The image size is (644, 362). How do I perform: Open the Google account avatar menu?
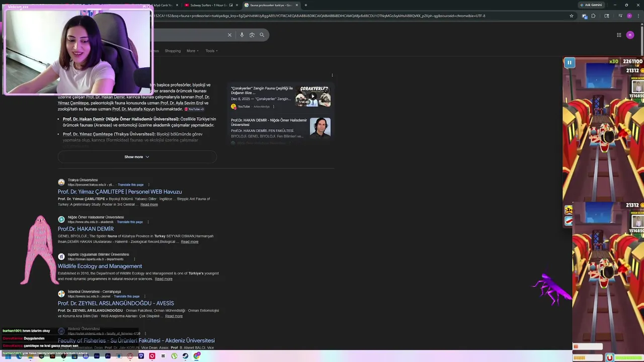pos(630,35)
